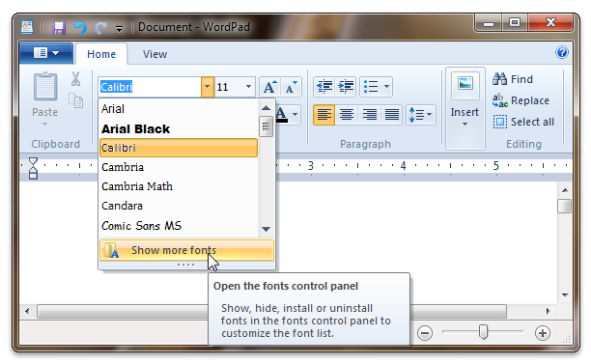This screenshot has height=364, width=591.
Task: Click the Save icon in quick access toolbar
Action: (x=59, y=27)
